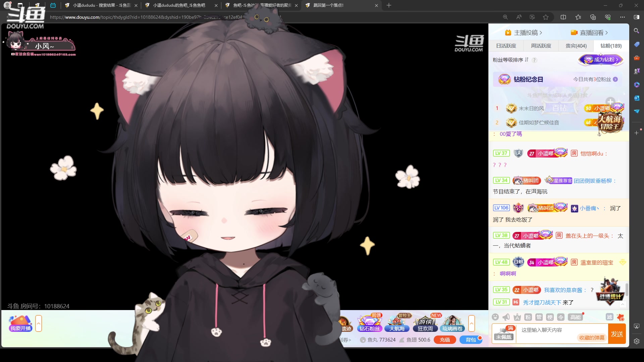Open 钻粉纪念日 fans arrow

pos(615,79)
